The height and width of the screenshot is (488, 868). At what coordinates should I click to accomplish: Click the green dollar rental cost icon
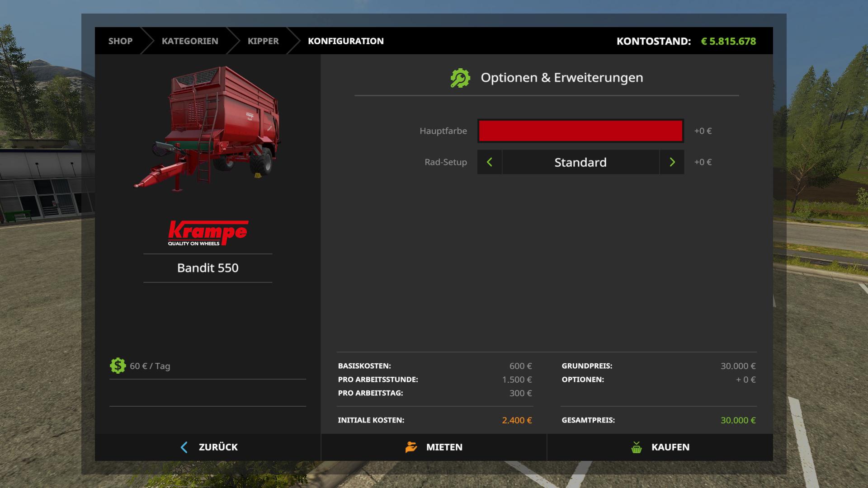(118, 366)
